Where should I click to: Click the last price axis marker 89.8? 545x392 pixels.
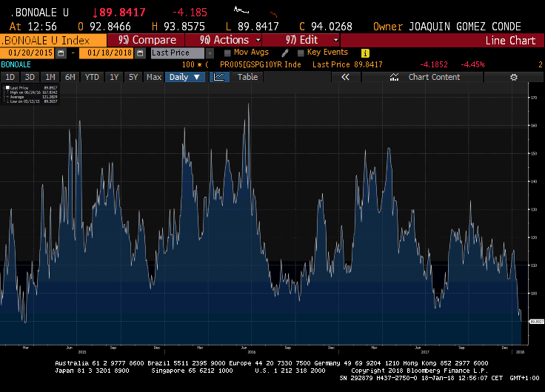[x=536, y=322]
